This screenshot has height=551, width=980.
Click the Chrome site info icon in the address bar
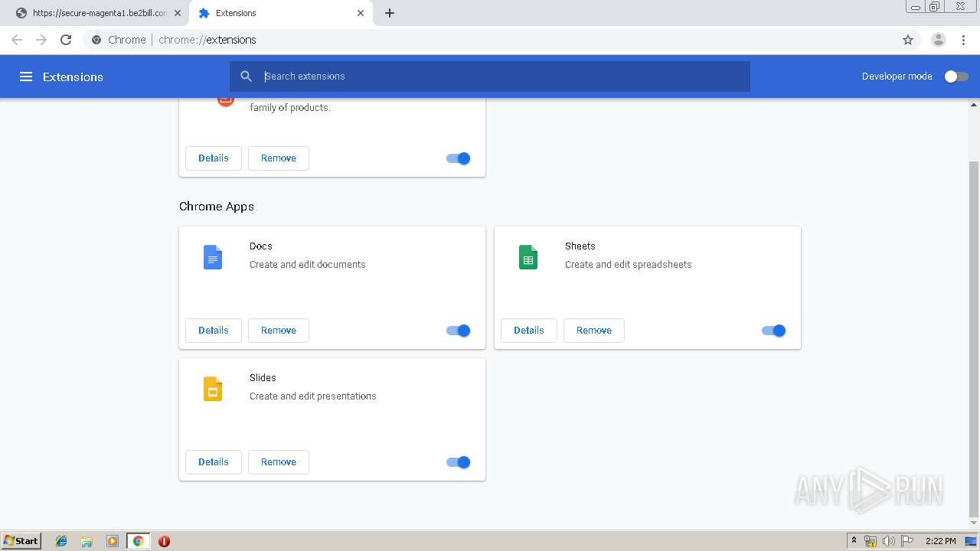pos(96,40)
